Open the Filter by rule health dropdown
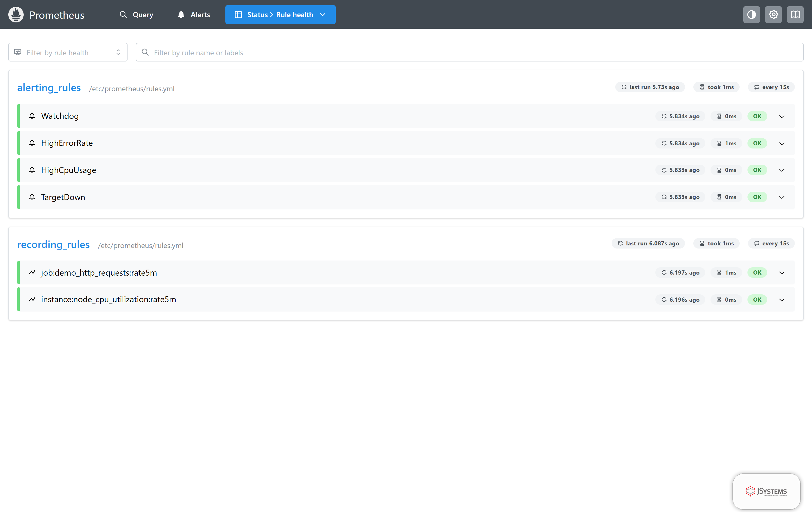 [68, 52]
